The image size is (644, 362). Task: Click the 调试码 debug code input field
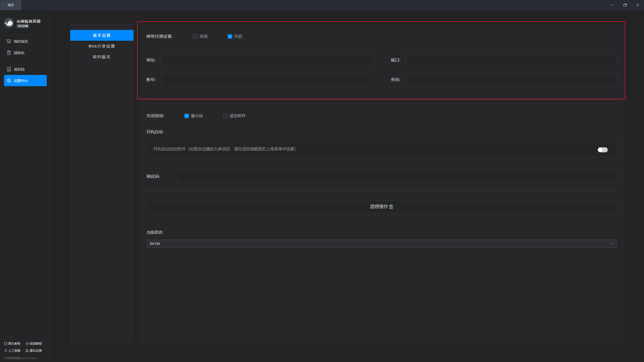pos(396,176)
